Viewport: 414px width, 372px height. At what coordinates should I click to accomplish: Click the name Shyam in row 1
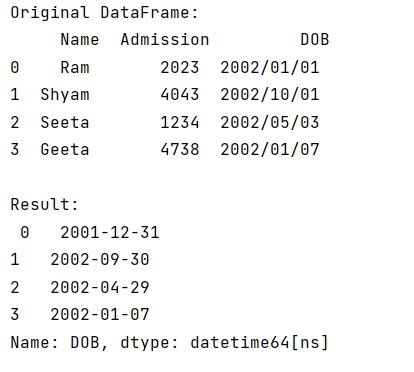click(65, 95)
